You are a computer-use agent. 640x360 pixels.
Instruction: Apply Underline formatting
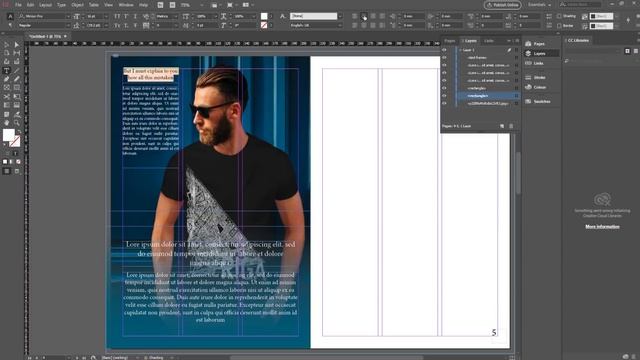135,16
